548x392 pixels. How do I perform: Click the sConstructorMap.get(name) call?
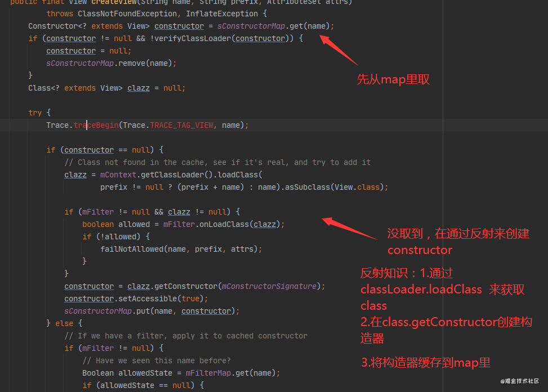[273, 26]
